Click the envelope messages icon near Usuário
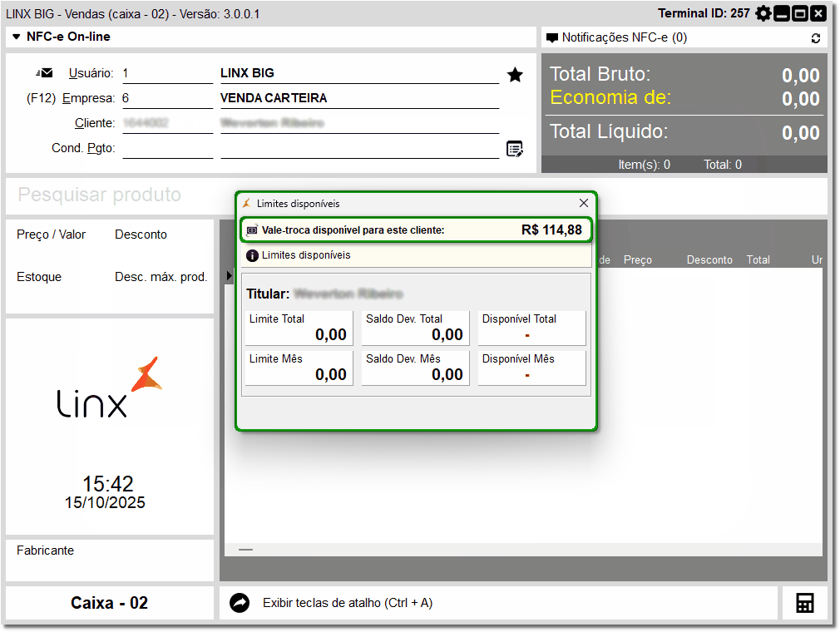840x632 pixels. (x=45, y=73)
